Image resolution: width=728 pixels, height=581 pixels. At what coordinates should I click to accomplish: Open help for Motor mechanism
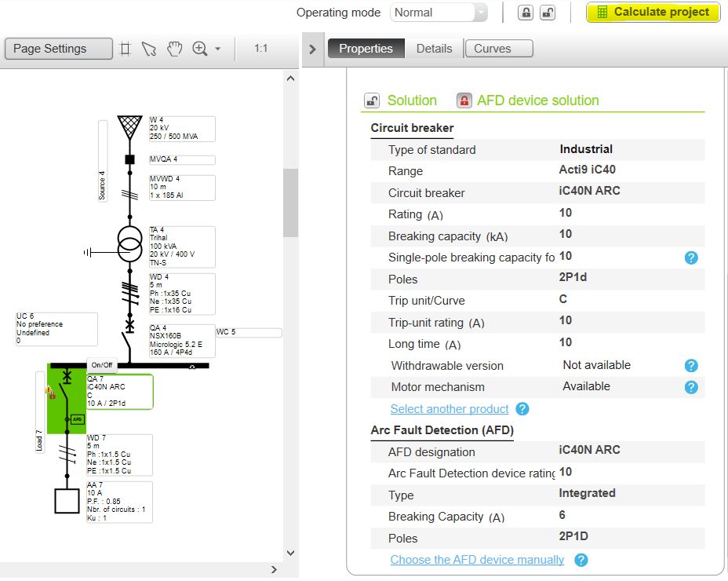tap(691, 387)
